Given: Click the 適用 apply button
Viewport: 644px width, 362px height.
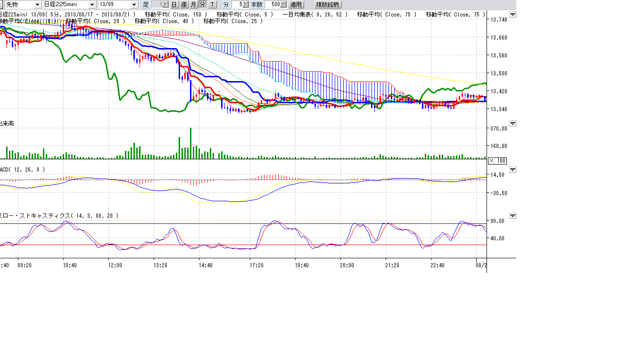Looking at the screenshot, I should pos(296,5).
